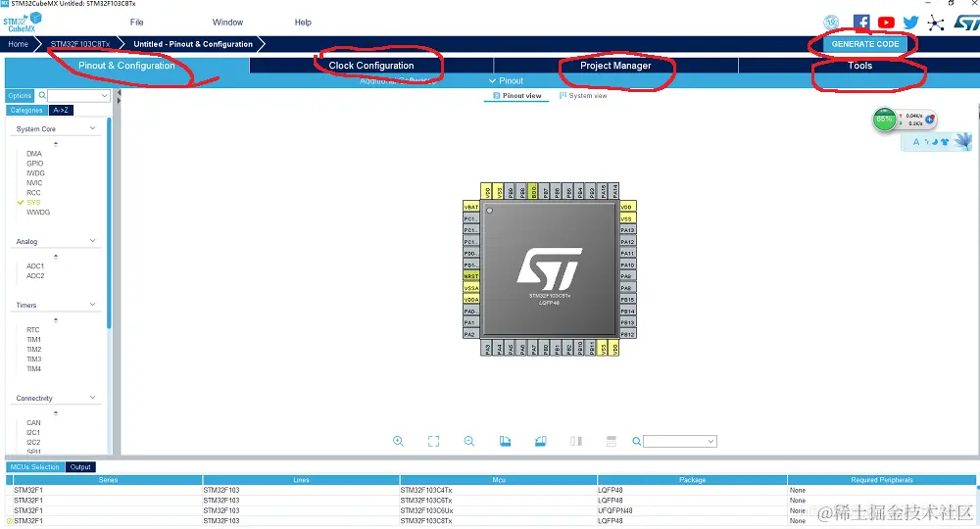Collapse the Analog category
Viewport: 980px width, 529px height.
tap(92, 241)
